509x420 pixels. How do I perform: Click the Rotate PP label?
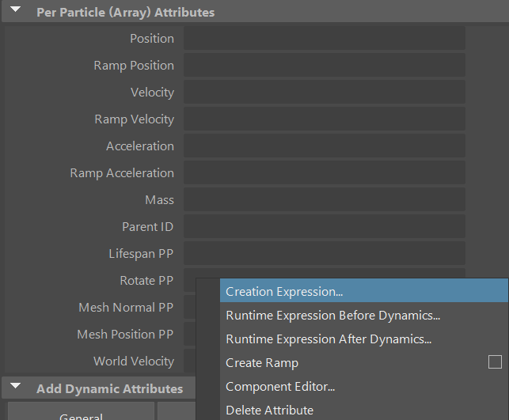click(146, 281)
